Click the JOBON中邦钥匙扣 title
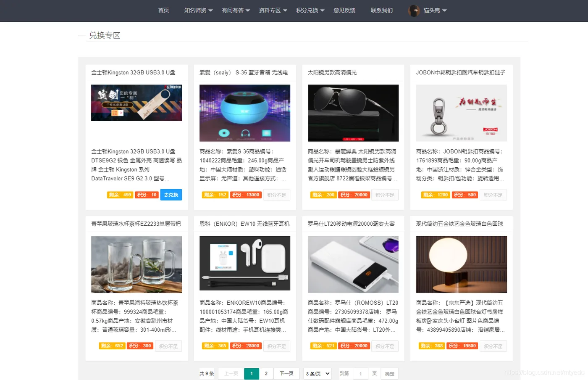588x380 pixels. [461, 73]
